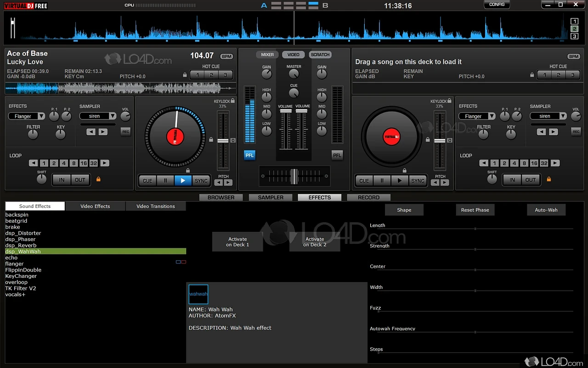Switch to the SCRATCH panel
The width and height of the screenshot is (588, 368).
click(x=320, y=55)
